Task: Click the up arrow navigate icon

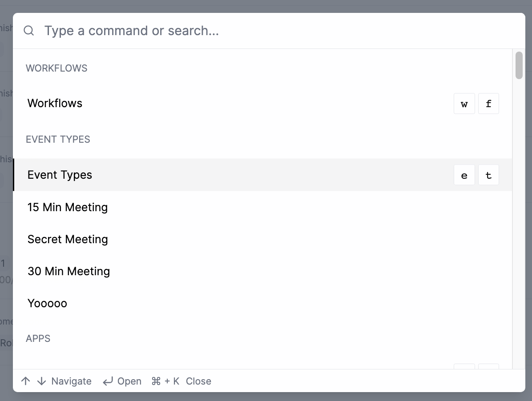Action: click(26, 381)
